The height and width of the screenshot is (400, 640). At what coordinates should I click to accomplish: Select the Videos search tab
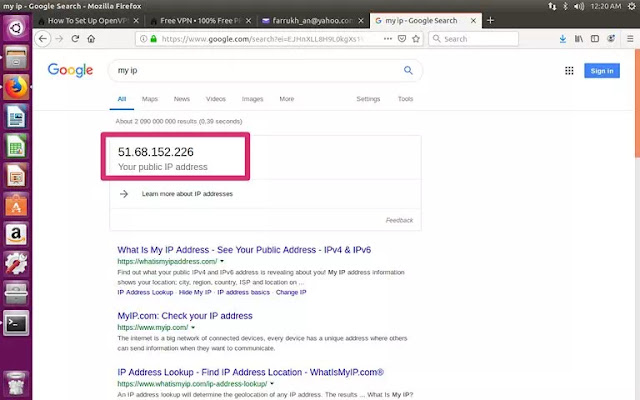pos(216,99)
